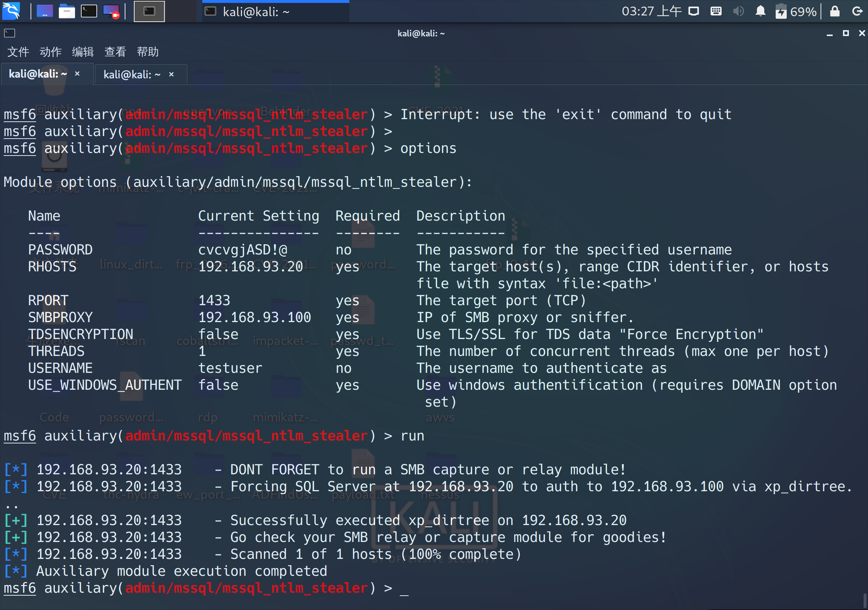Click the keyboard layout tray icon
Screen dimensions: 868x610
[x=716, y=11]
